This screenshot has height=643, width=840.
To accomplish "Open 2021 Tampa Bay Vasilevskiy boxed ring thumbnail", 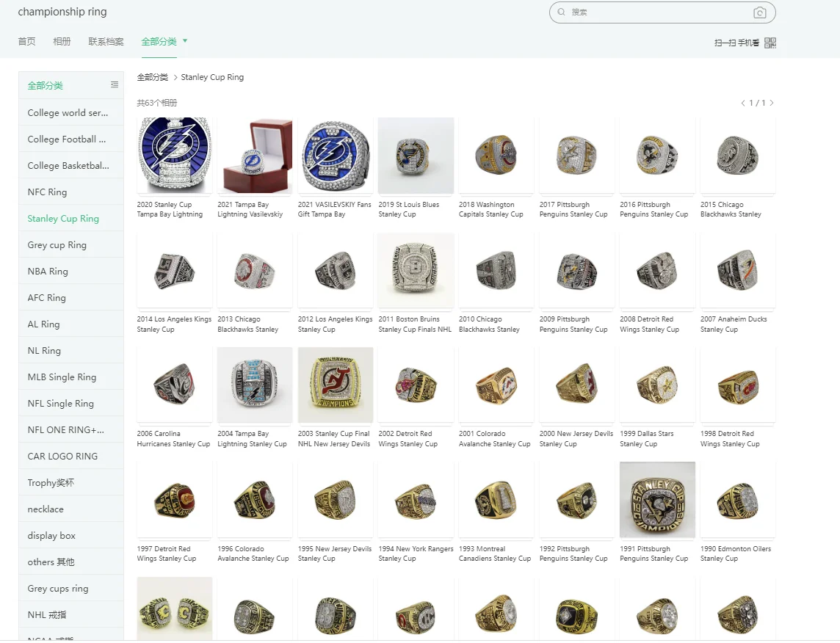I will coord(255,156).
